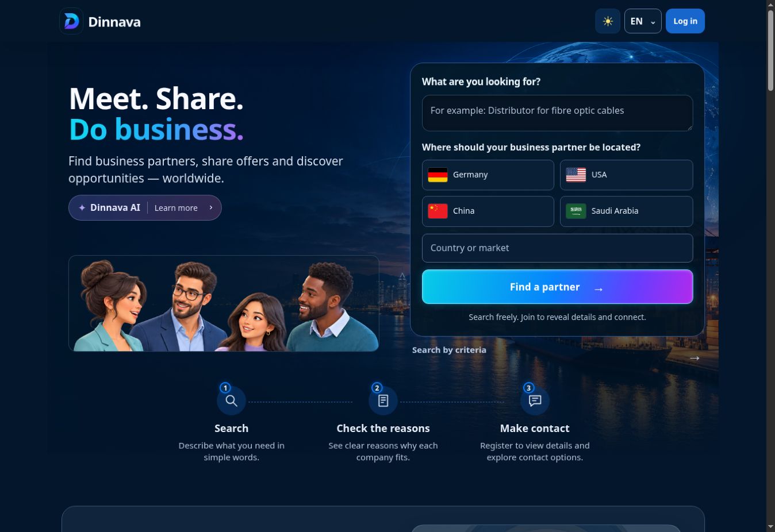Focus the 'What are you looking for' text box
The height and width of the screenshot is (532, 775).
tap(557, 113)
